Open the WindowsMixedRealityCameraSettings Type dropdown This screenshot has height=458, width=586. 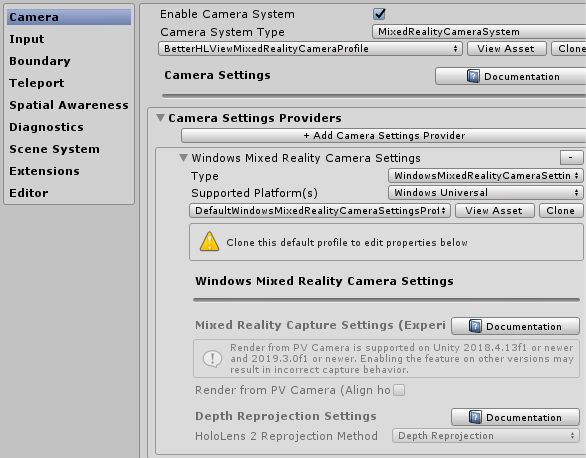point(485,175)
